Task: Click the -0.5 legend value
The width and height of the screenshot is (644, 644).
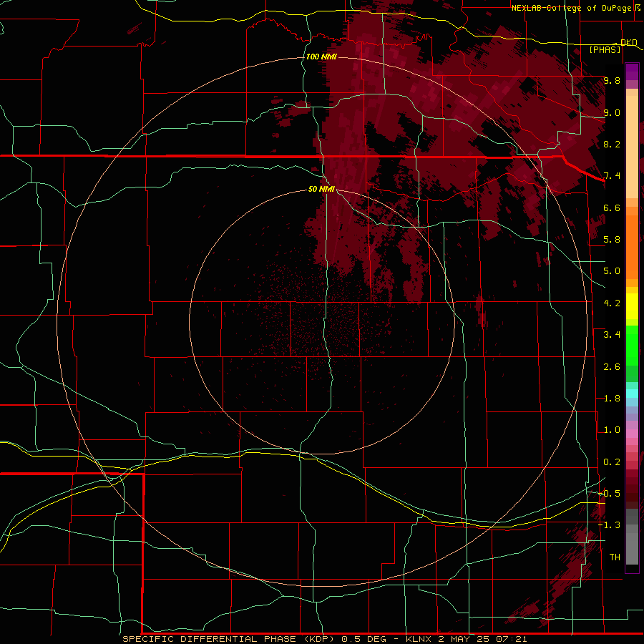Action: (610, 493)
